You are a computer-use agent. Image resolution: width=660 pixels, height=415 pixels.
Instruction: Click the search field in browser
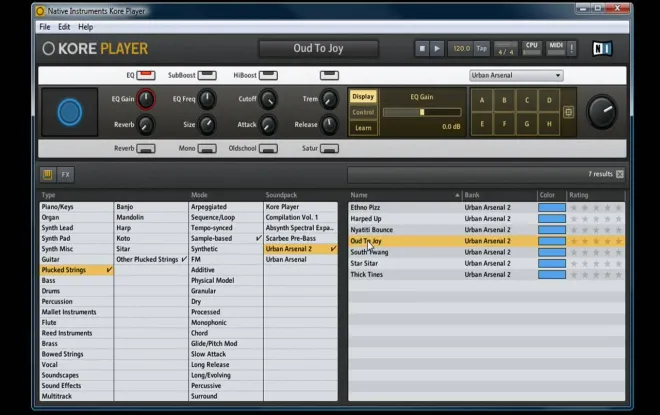click(465, 174)
